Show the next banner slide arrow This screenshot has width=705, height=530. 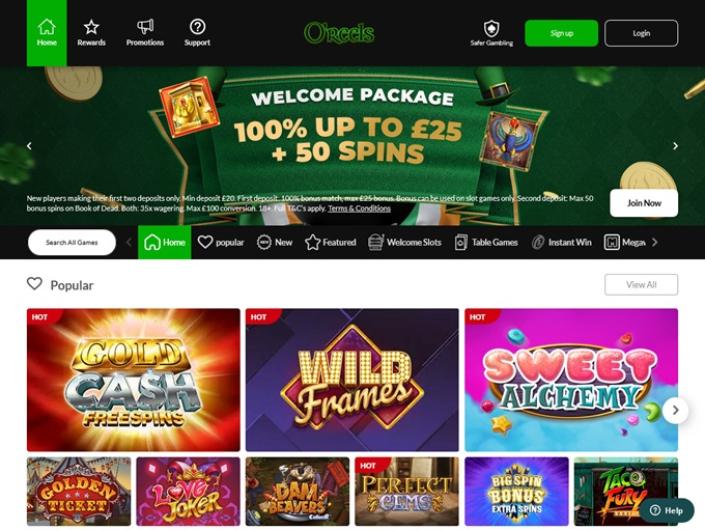pyautogui.click(x=675, y=146)
